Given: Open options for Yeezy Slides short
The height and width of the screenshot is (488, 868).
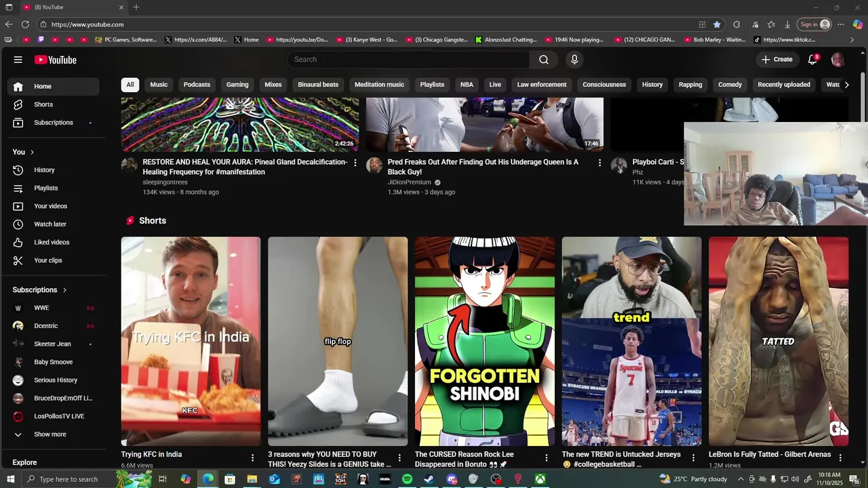Looking at the screenshot, I should pos(399,458).
